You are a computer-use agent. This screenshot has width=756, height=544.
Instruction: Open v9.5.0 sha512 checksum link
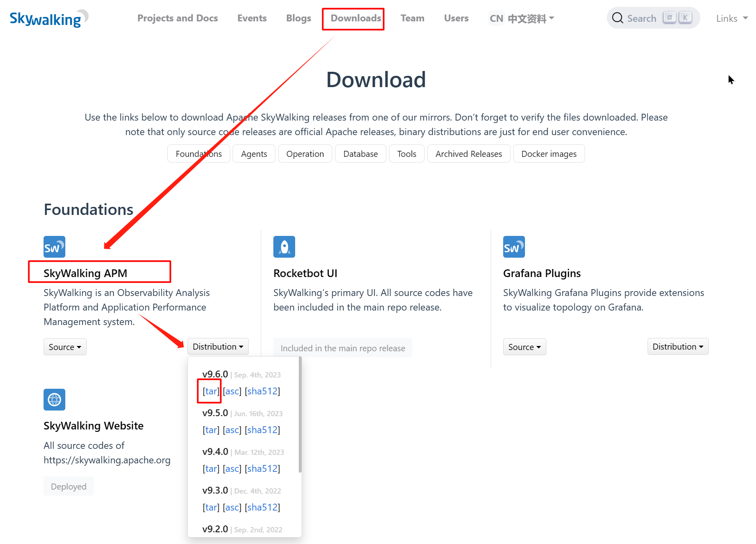click(262, 430)
